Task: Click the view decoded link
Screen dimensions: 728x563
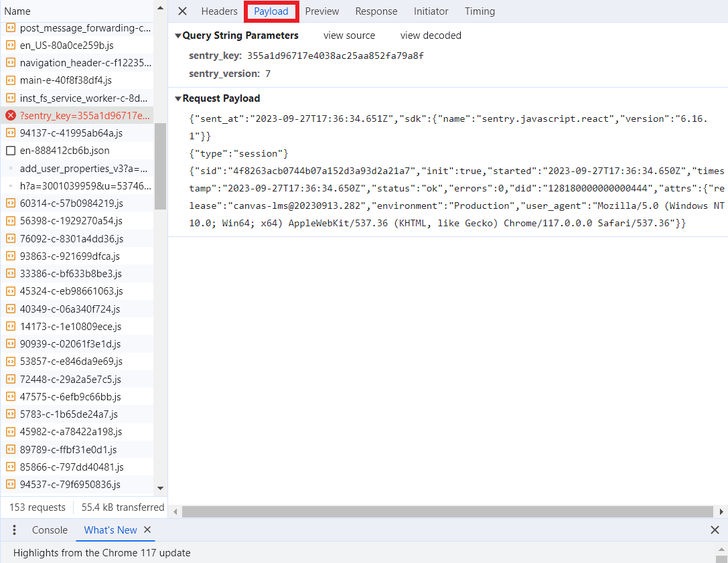Action: coord(430,35)
